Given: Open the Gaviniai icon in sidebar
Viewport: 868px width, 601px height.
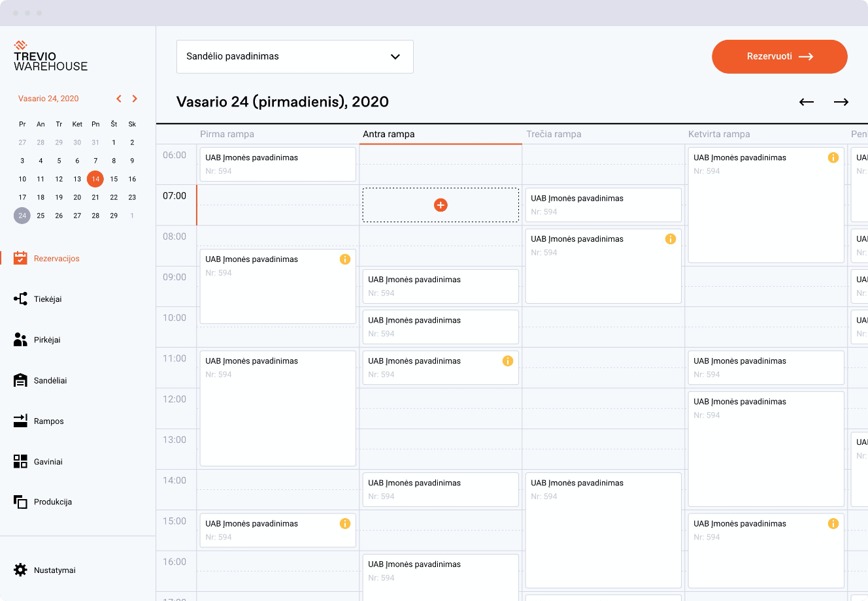Looking at the screenshot, I should coord(20,461).
